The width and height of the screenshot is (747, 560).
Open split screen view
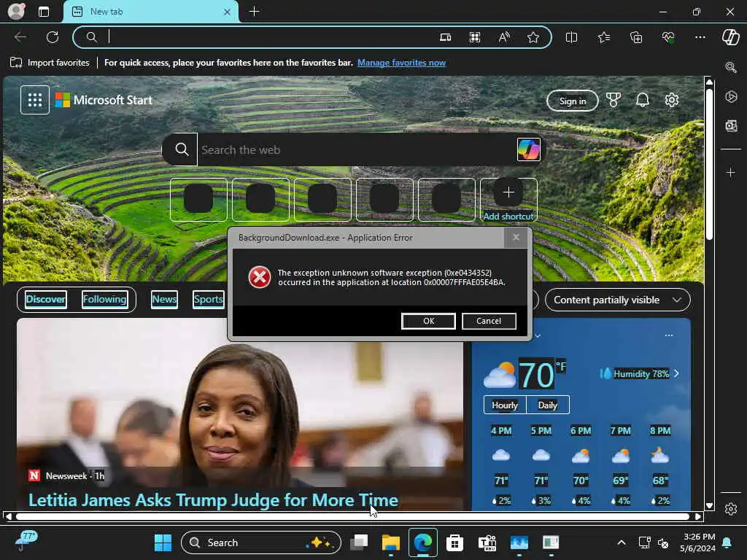571,37
